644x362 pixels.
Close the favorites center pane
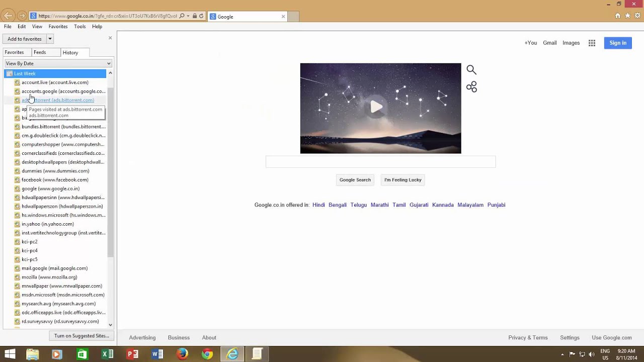(x=110, y=38)
